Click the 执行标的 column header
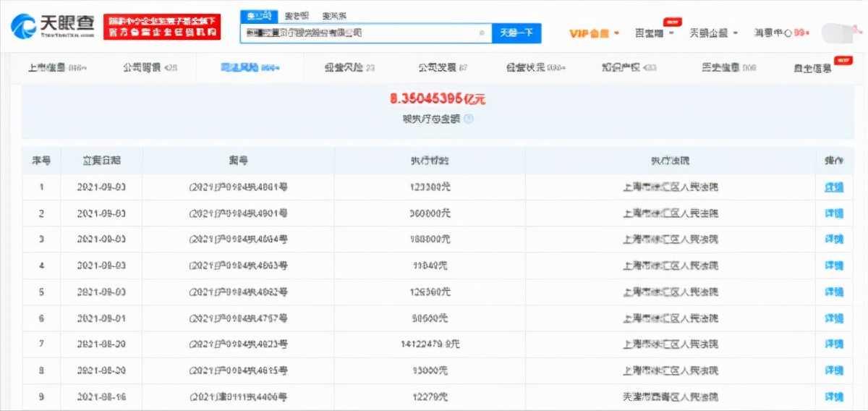Image resolution: width=868 pixels, height=411 pixels. 429,161
